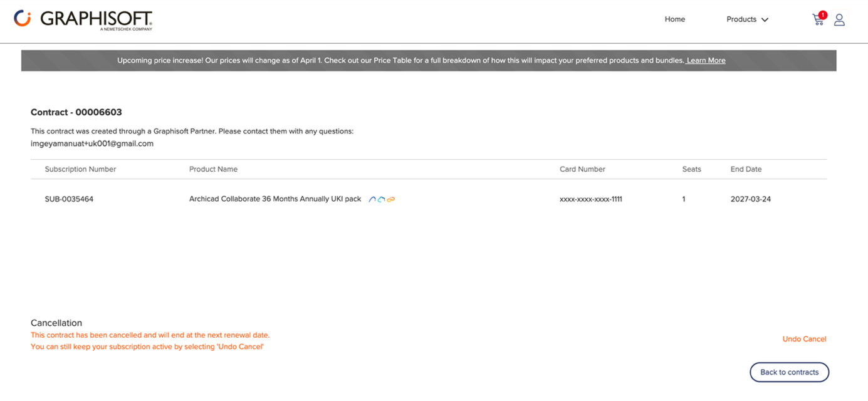
Task: Click the orange chain-link product icon
Action: tap(390, 199)
